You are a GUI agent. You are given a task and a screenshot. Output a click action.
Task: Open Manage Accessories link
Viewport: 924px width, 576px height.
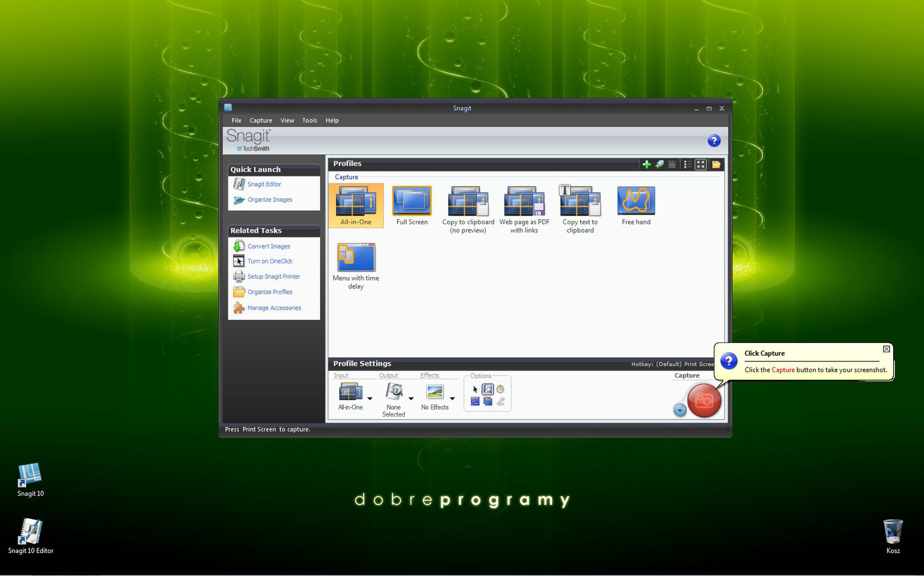pyautogui.click(x=274, y=308)
